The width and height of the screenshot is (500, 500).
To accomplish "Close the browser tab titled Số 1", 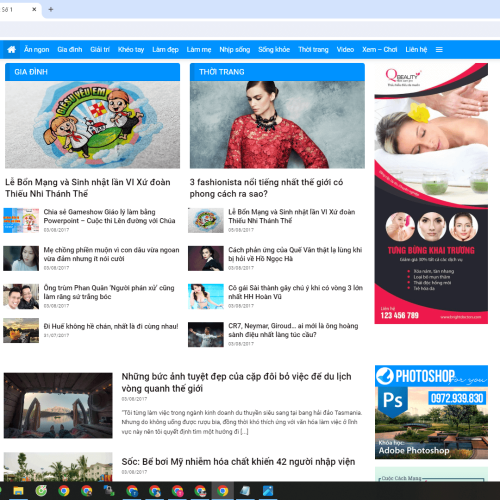I will pos(34,9).
